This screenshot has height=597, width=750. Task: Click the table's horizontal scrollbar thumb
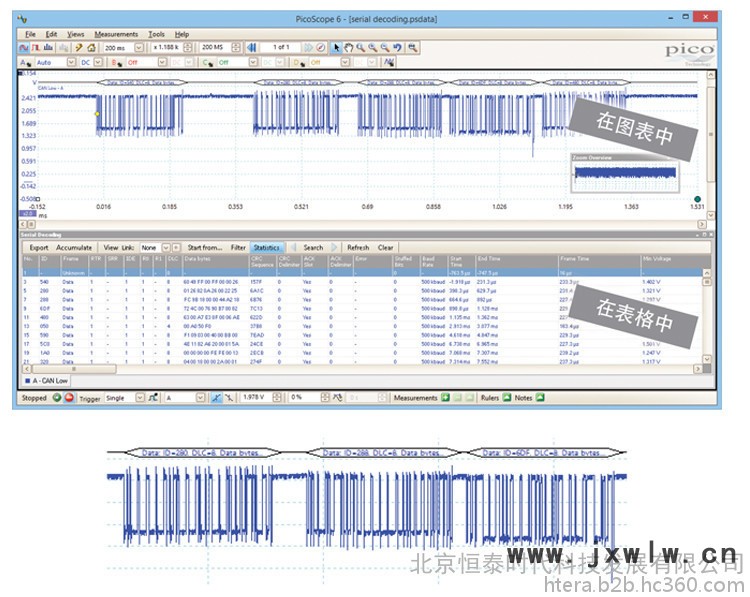pos(74,369)
